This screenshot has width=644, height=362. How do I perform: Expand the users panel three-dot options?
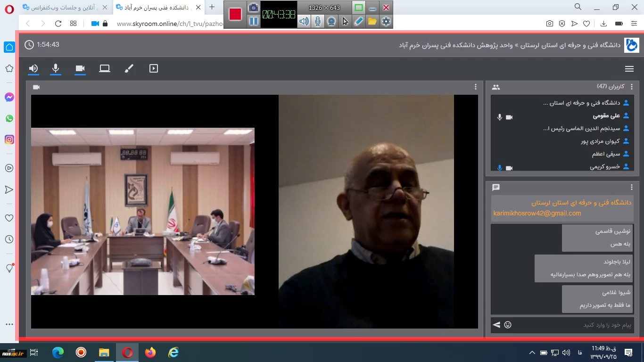(632, 87)
